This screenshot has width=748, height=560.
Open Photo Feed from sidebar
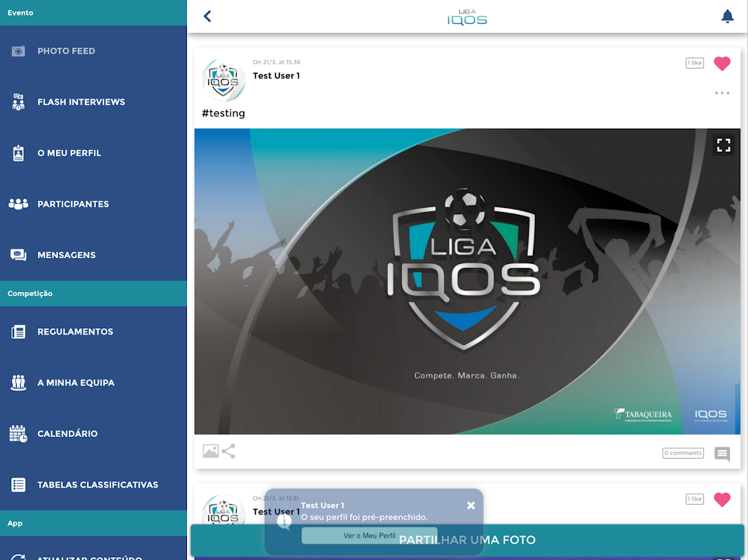pyautogui.click(x=93, y=51)
